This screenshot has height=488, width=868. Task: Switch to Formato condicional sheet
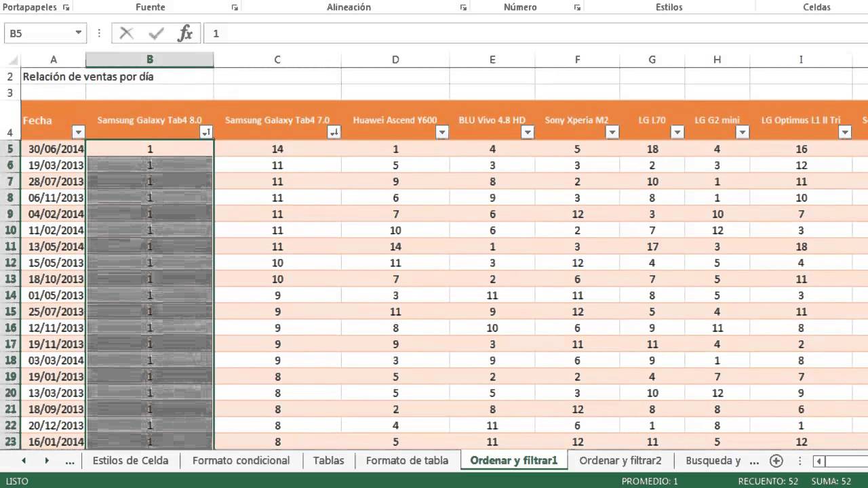pos(241,460)
